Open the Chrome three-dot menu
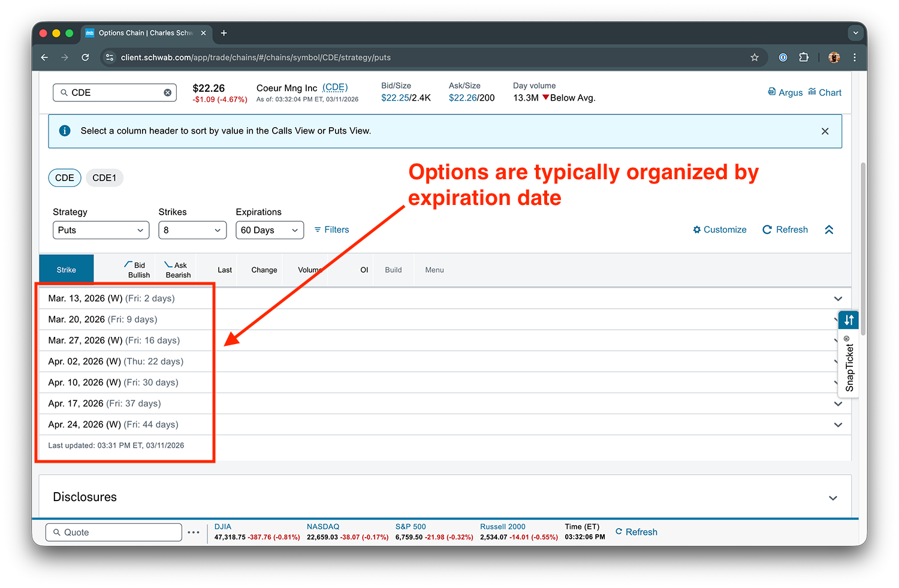The height and width of the screenshot is (588, 899). (x=855, y=58)
